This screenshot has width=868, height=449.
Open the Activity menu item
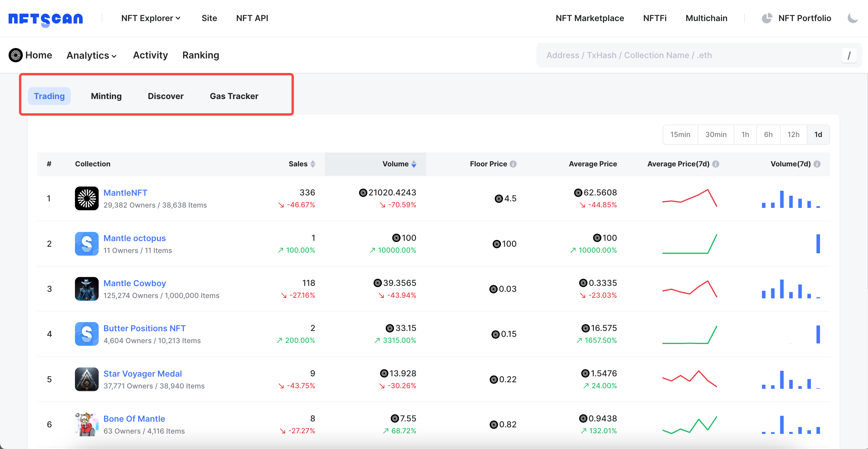(x=150, y=55)
